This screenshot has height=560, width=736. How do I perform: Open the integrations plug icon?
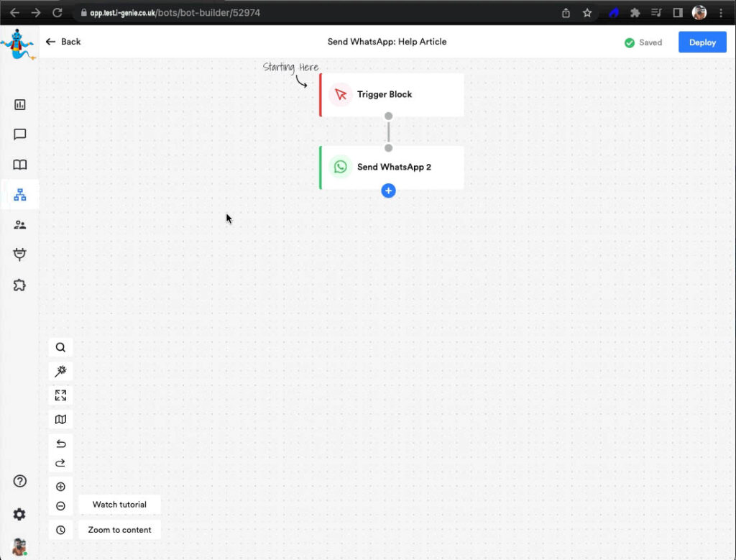pos(20,254)
